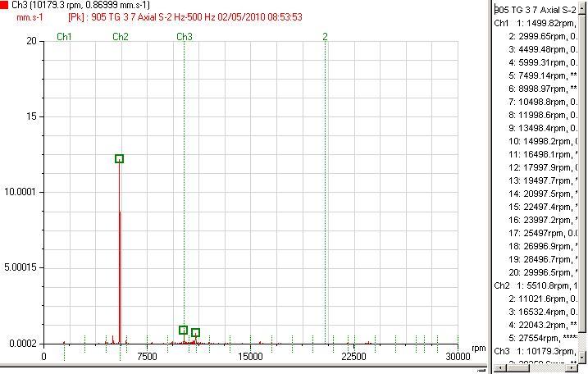This screenshot has height=374, width=588.
Task: Click the 'rpm' unit label at the x-axis end
Action: point(478,348)
